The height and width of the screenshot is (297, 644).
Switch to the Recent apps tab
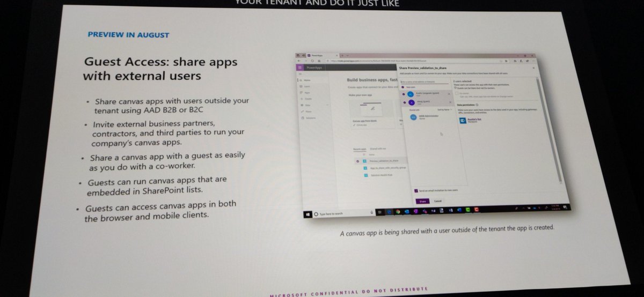[x=360, y=149]
